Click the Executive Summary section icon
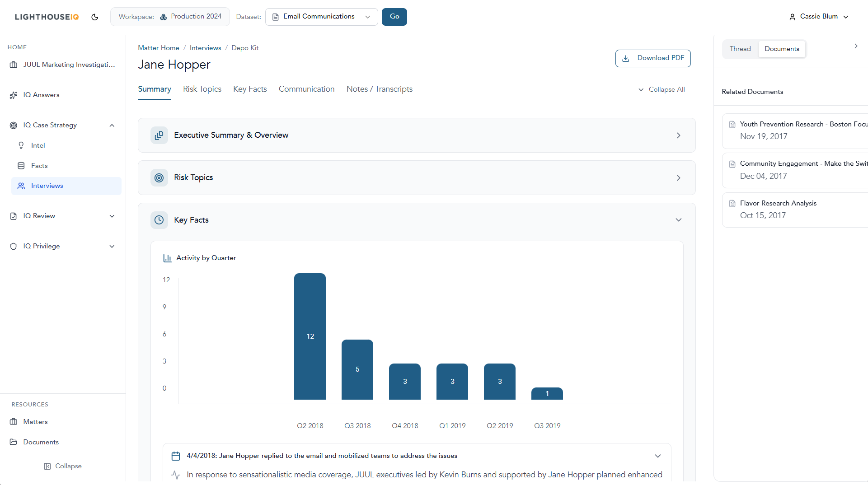Image resolution: width=868 pixels, height=485 pixels. (x=159, y=135)
